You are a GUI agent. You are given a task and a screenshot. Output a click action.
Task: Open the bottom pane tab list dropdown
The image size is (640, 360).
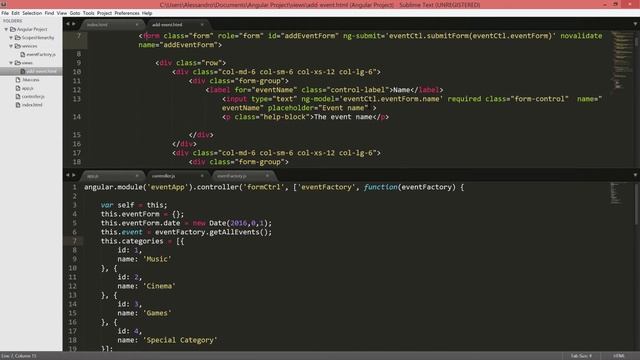tap(635, 176)
